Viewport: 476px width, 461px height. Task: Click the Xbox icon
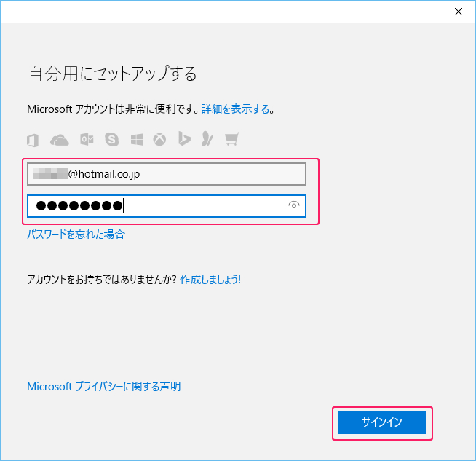[159, 139]
